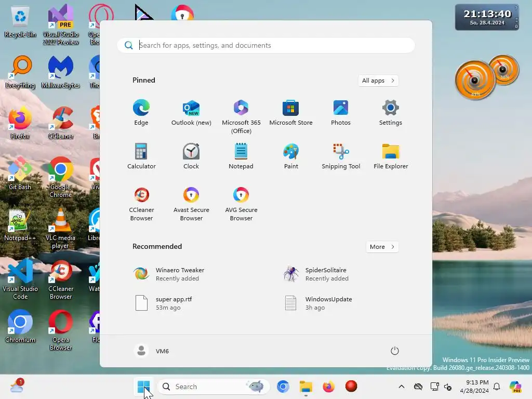
Task: Open the Edge pinned app
Action: pos(141,113)
